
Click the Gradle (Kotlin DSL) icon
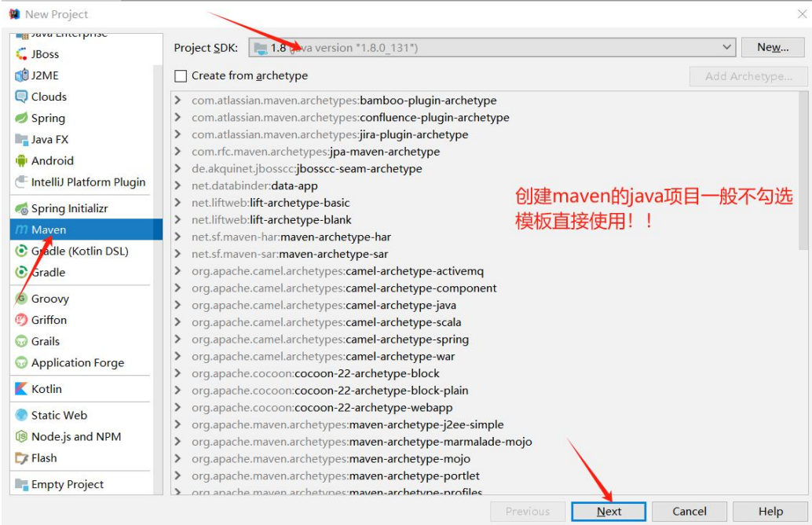tap(21, 251)
